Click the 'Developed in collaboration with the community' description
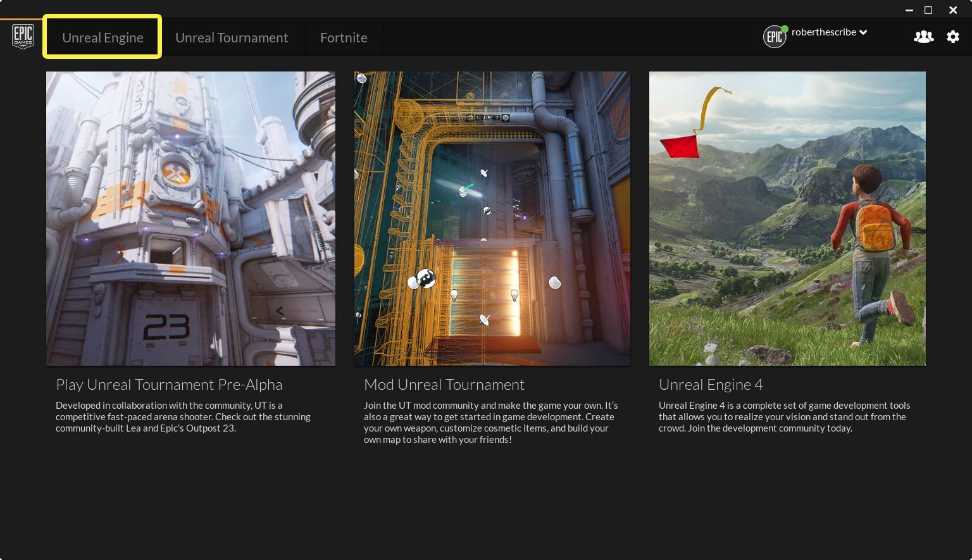 pyautogui.click(x=184, y=417)
